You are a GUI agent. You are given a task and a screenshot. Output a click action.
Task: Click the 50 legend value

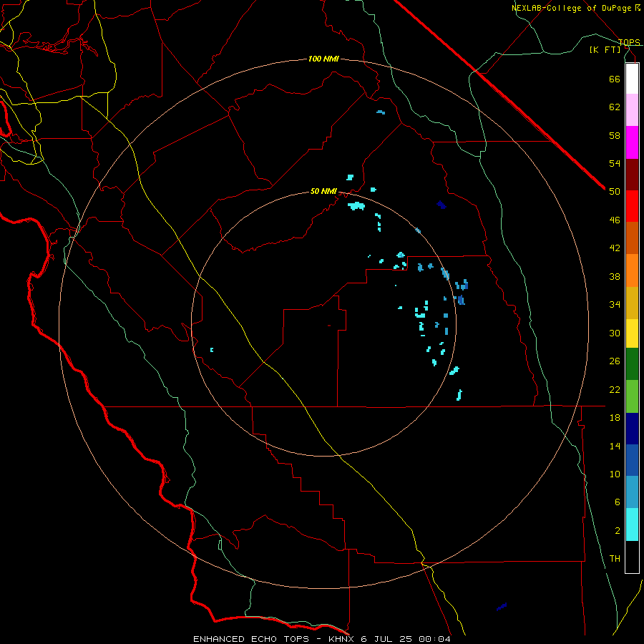pos(615,192)
